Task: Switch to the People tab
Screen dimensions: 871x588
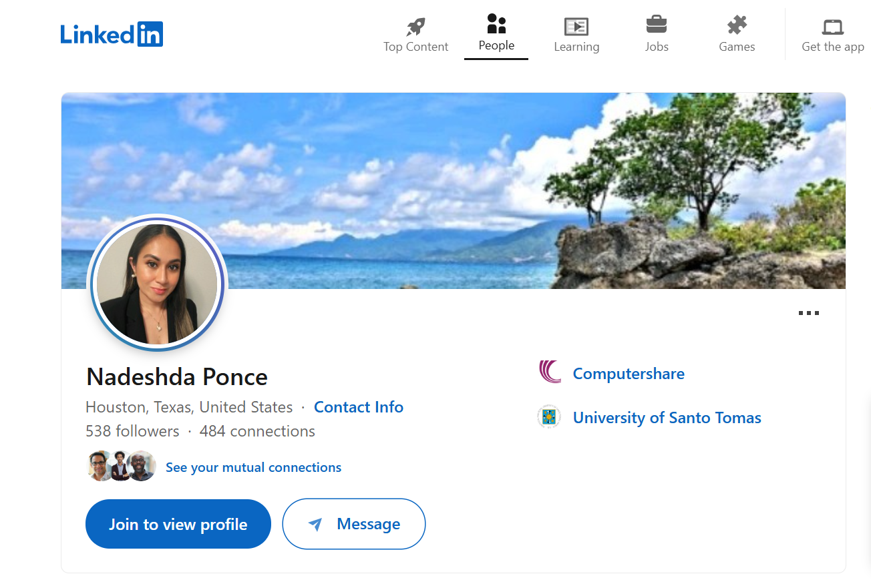Action: 496,34
